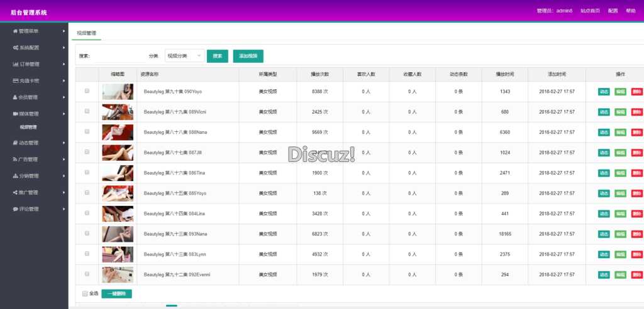
Task: Open 站点首页 in the top bar
Action: pos(590,11)
